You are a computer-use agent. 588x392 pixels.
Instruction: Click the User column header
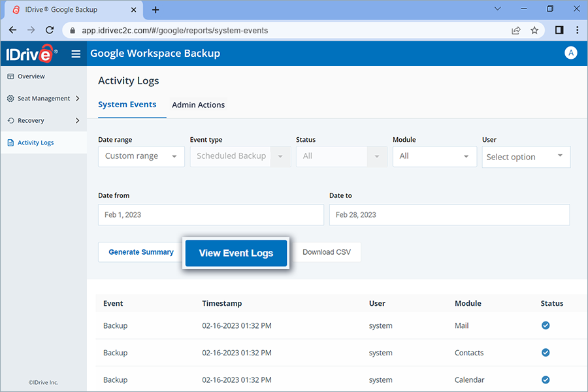coord(377,303)
